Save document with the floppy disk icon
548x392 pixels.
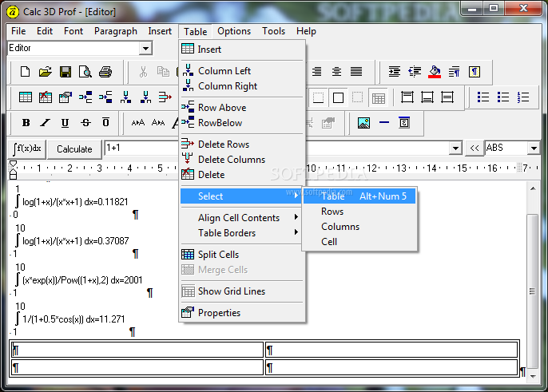tap(66, 72)
